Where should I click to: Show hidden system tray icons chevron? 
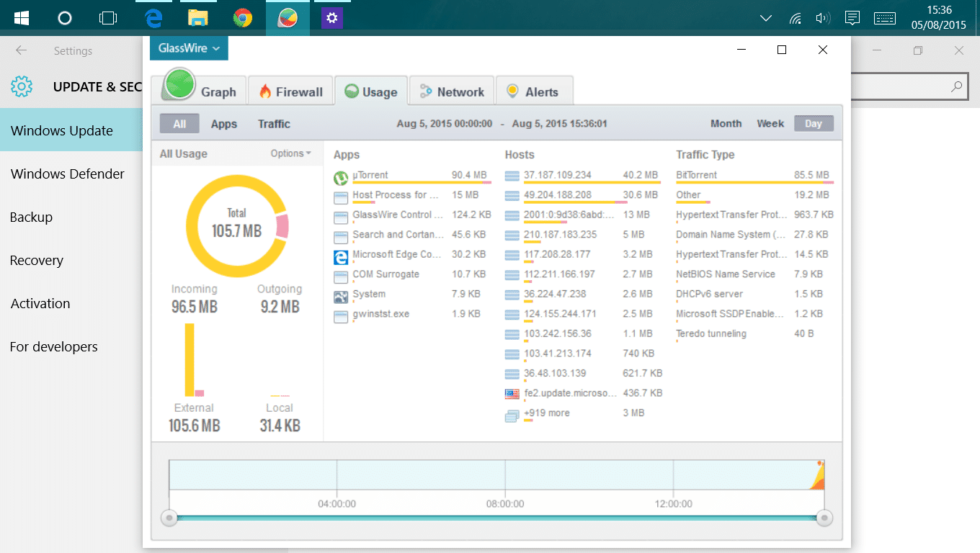pos(766,18)
